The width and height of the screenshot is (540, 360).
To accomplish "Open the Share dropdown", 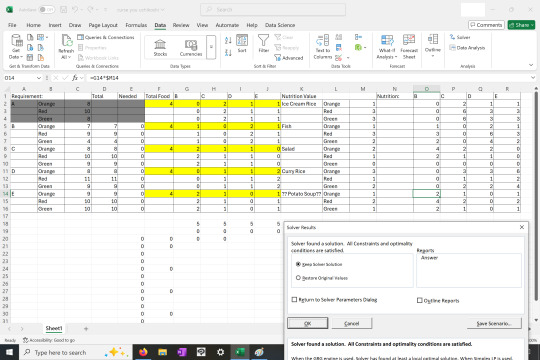I will 521,25.
